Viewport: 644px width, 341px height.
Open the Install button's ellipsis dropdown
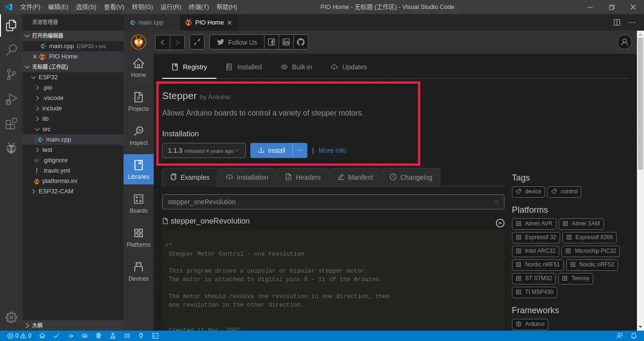click(x=300, y=150)
